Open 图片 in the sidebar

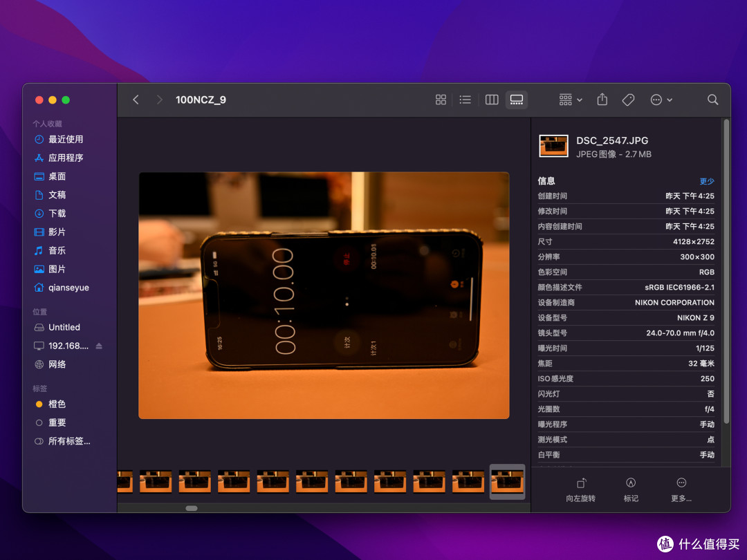(x=50, y=269)
